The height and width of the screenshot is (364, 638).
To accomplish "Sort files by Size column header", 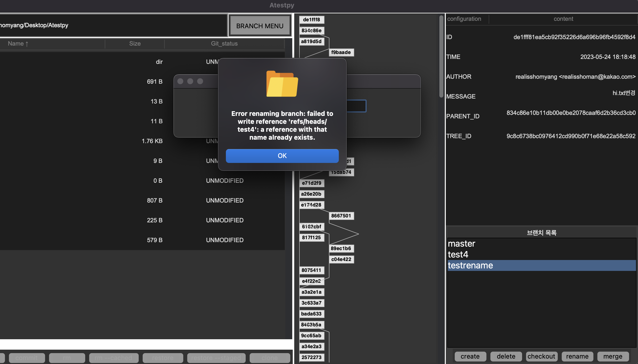I will (135, 44).
